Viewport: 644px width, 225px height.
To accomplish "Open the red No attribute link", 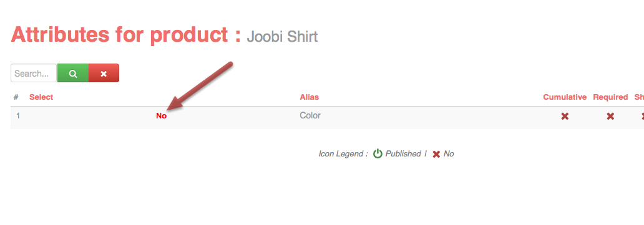I will (x=162, y=116).
